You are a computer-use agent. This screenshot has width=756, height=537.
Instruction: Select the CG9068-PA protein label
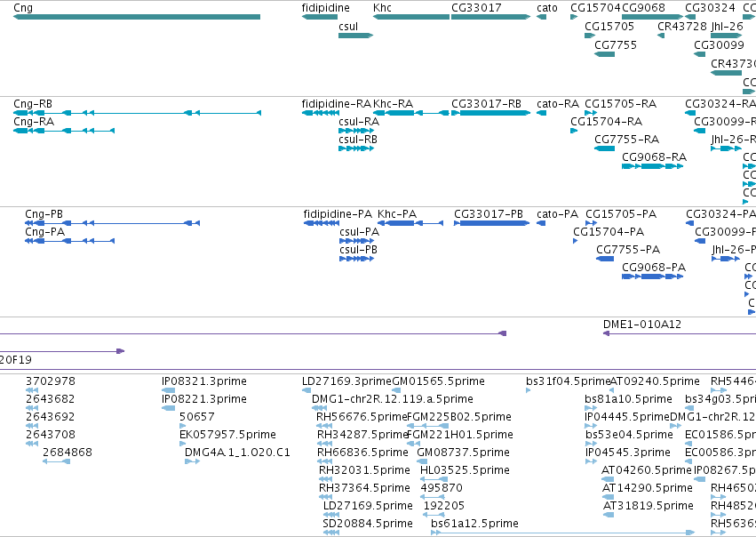(x=654, y=268)
